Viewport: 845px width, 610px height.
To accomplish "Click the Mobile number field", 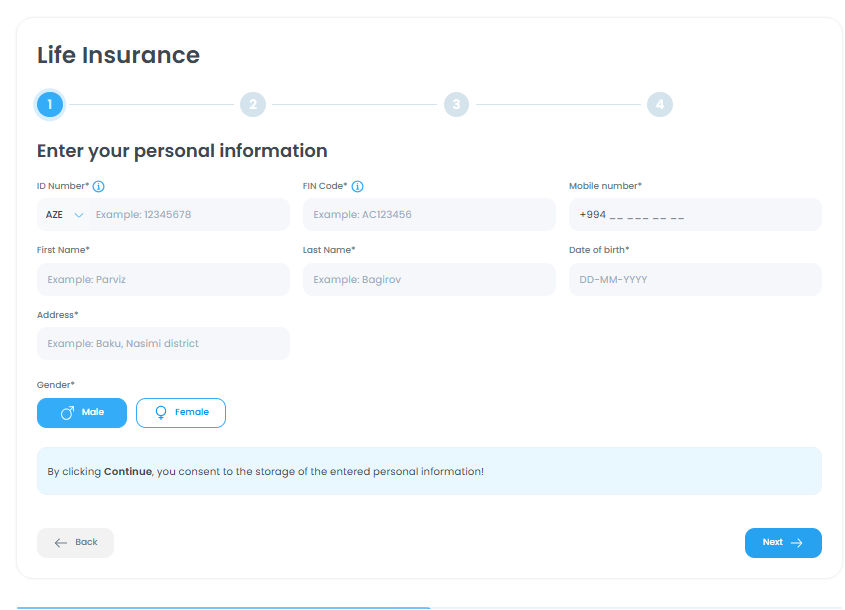I will [x=695, y=215].
